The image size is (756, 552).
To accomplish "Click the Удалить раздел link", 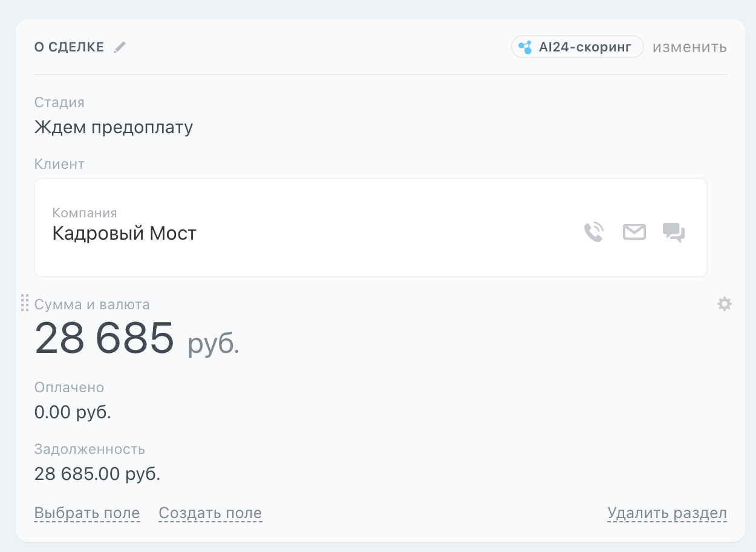I will 666,513.
